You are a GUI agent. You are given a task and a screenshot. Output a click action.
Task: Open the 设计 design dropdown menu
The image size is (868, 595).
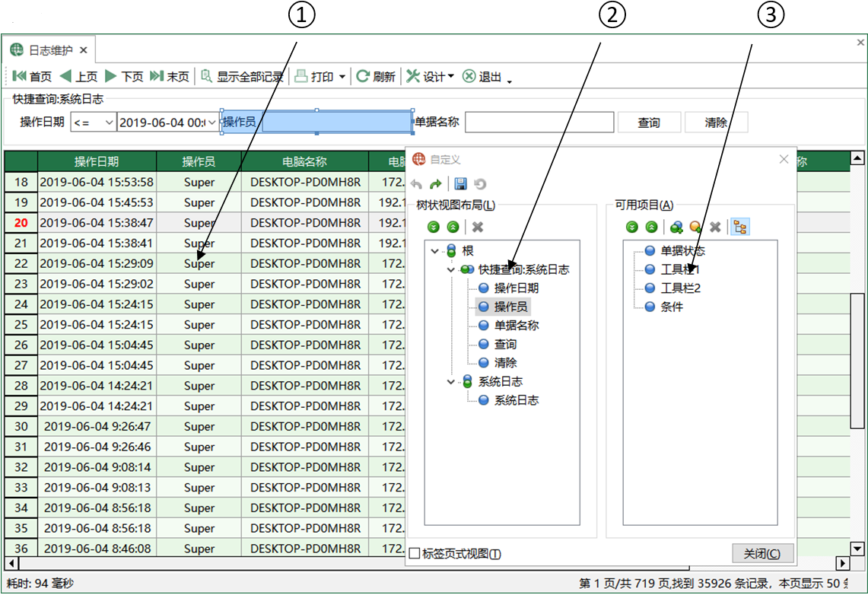pyautogui.click(x=430, y=76)
